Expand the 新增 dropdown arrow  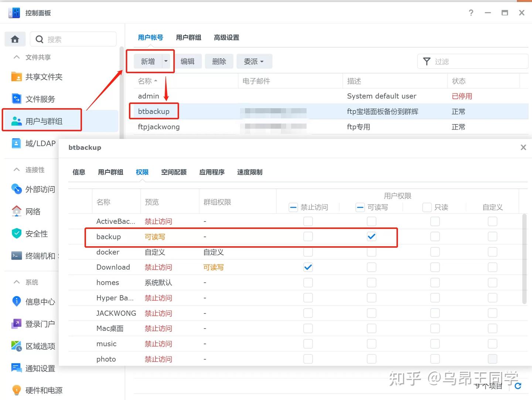[x=166, y=61]
